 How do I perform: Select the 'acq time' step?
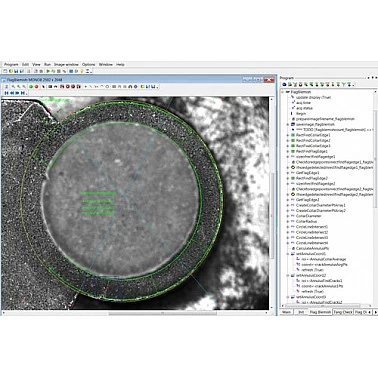tap(303, 103)
